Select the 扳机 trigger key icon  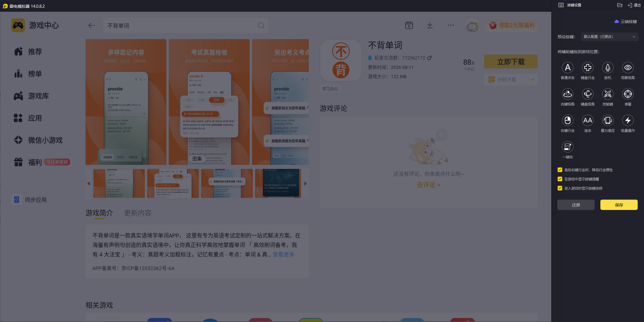click(608, 68)
